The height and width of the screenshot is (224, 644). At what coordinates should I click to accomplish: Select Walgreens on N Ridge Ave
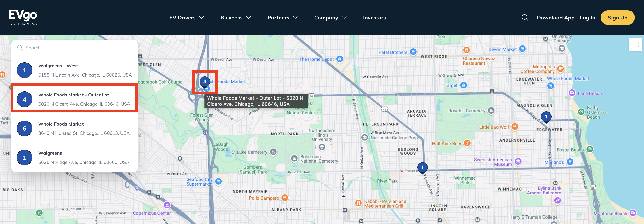click(x=74, y=157)
